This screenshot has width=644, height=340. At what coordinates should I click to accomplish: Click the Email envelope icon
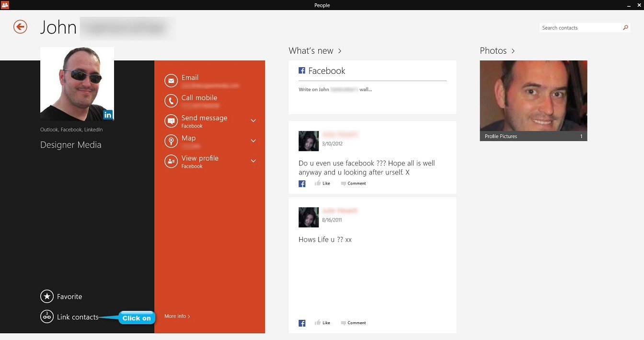coord(171,81)
